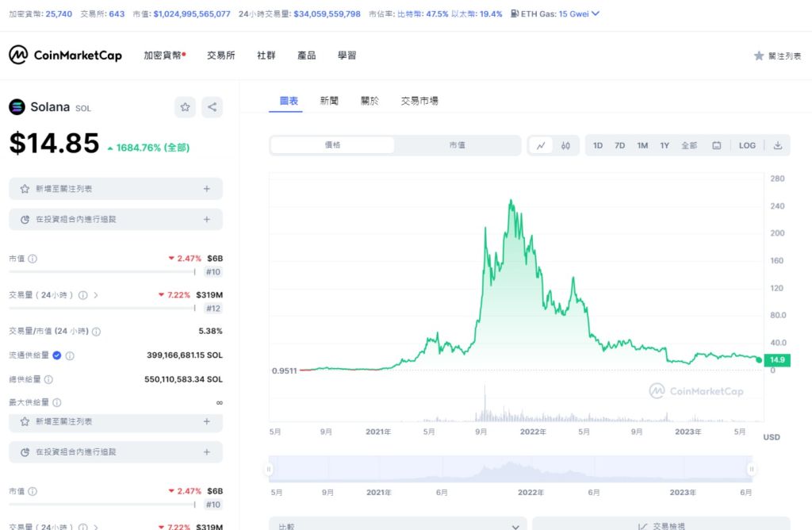Open the watchlist (關注列表) link
This screenshot has height=530, width=812.
(x=784, y=56)
